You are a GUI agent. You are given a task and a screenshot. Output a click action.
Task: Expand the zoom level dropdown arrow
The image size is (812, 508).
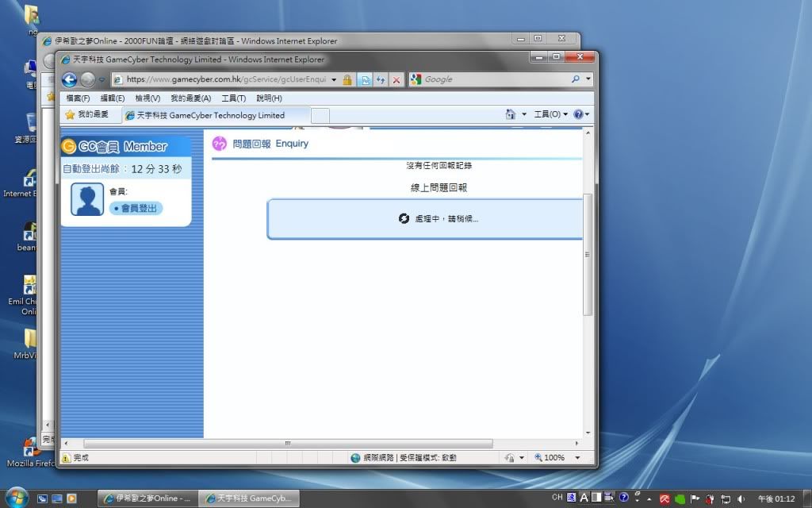577,458
